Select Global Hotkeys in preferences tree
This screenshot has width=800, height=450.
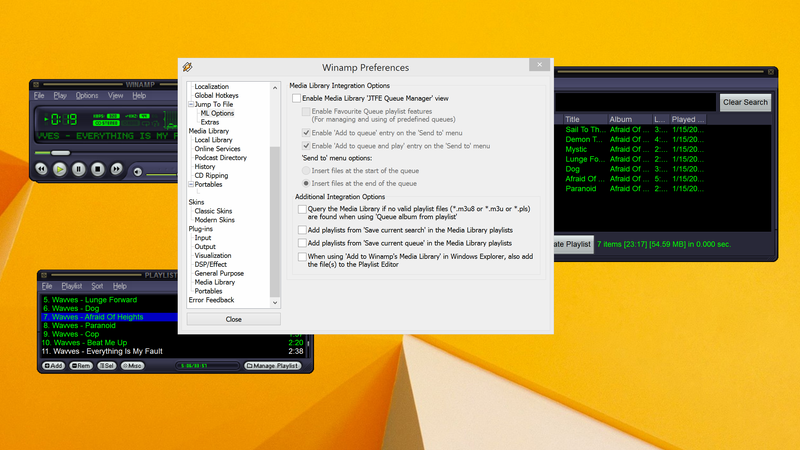(x=216, y=95)
